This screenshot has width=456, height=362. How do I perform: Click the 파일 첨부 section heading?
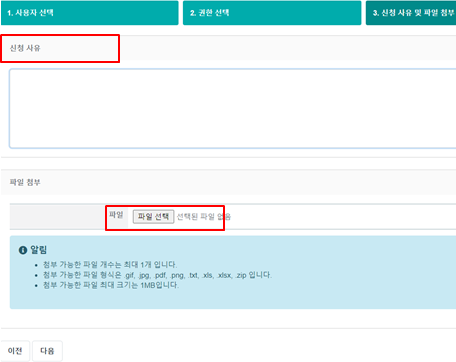(x=25, y=182)
